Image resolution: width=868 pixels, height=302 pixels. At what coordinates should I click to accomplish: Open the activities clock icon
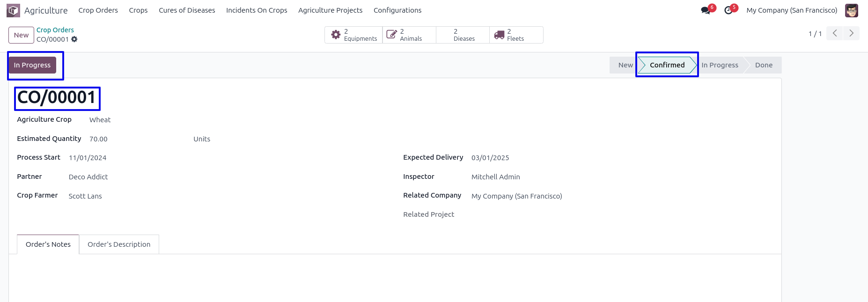728,10
